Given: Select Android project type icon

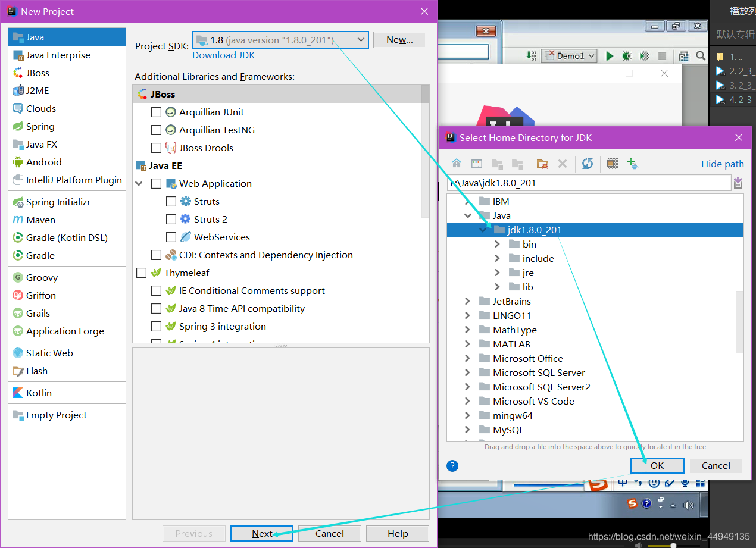Looking at the screenshot, I should pos(18,162).
